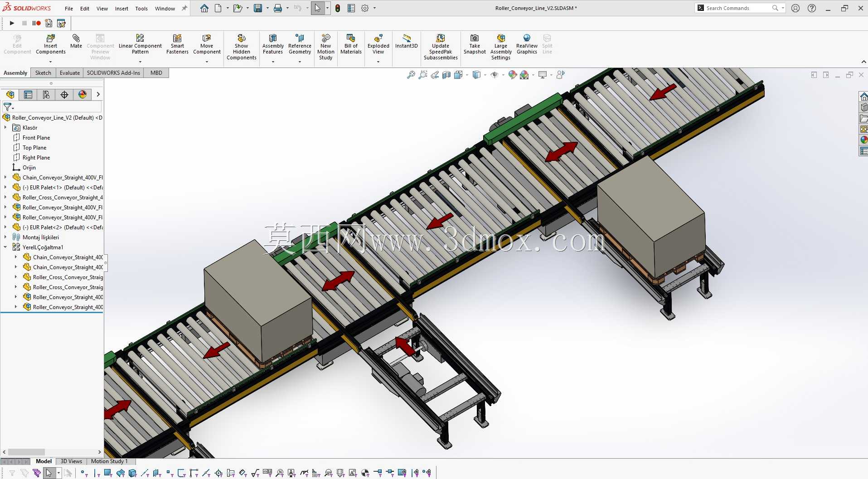Create a New Motion Study
Viewport: 868px width, 479px height.
tap(326, 47)
